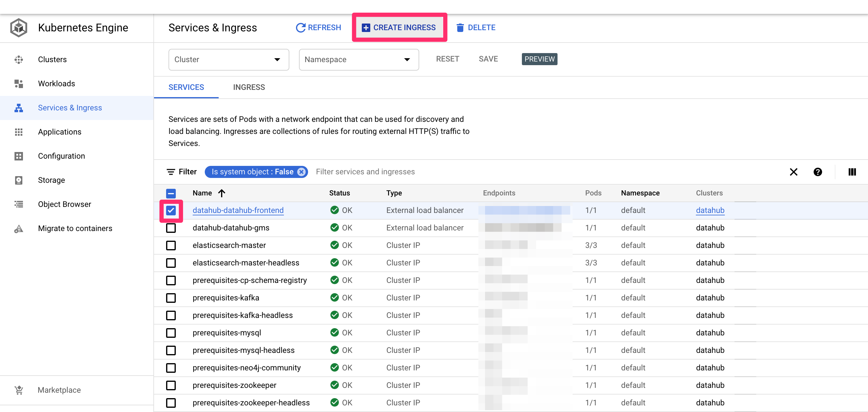Screen dimensions: 868x412
Task: Open the column display options icon
Action: click(852, 172)
